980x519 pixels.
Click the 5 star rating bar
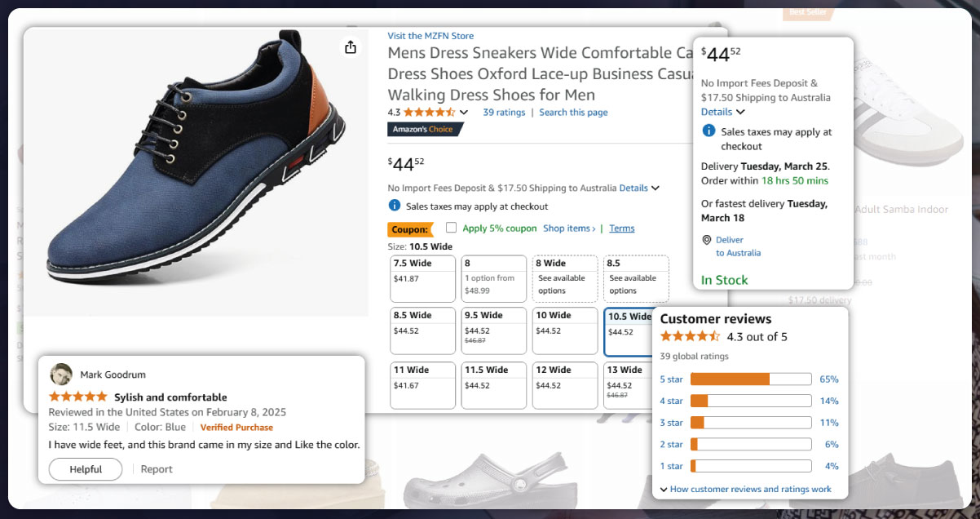[x=751, y=379]
